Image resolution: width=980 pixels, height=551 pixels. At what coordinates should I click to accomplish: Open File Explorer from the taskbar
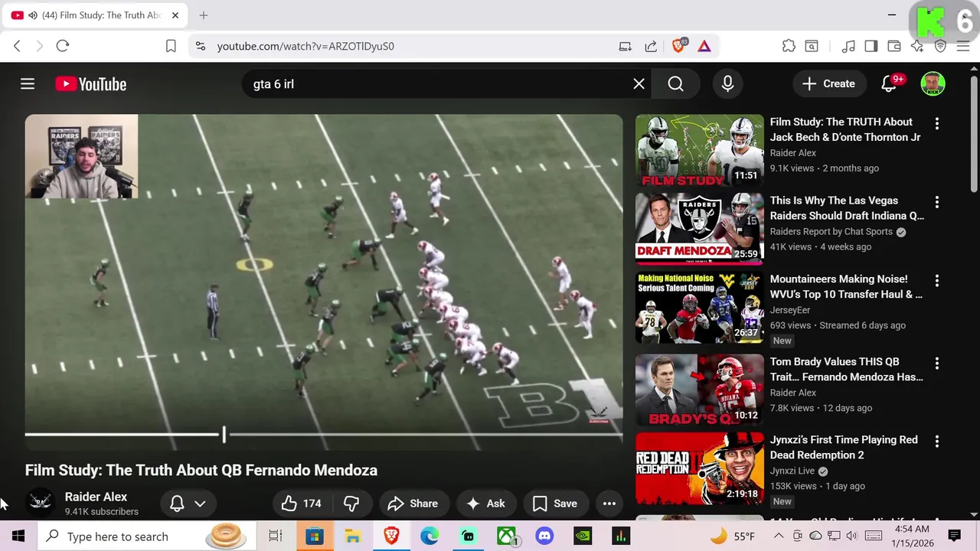point(353,536)
